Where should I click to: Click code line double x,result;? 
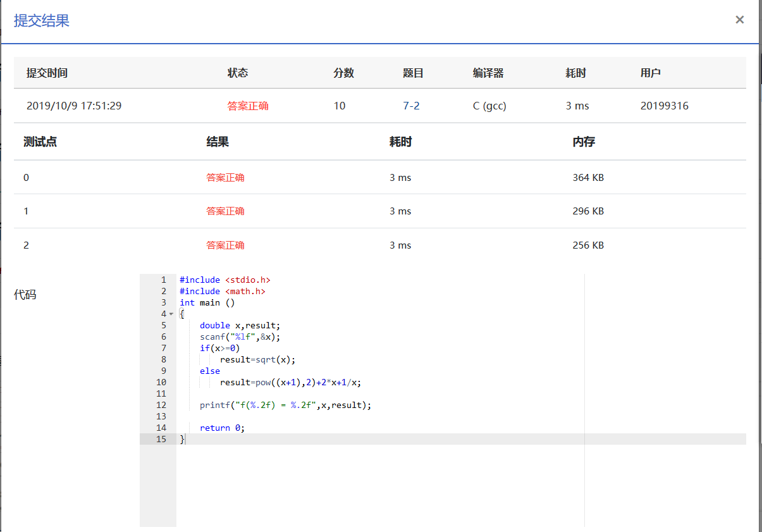[240, 325]
